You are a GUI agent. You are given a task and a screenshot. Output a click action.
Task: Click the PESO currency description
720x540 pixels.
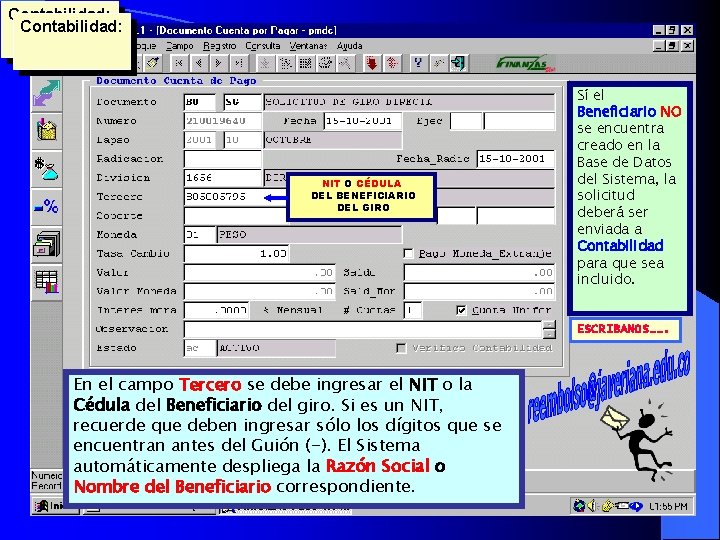[309, 235]
